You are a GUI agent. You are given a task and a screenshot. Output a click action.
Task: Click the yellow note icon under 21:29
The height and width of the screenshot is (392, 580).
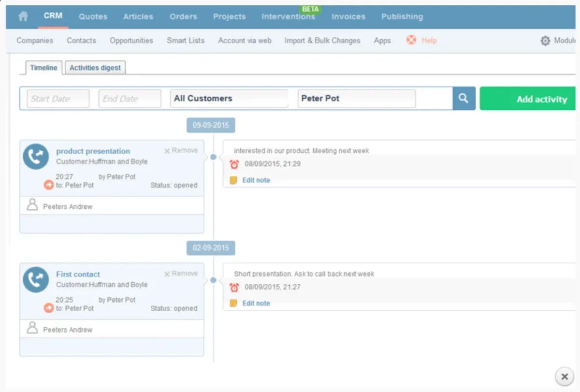pos(233,180)
